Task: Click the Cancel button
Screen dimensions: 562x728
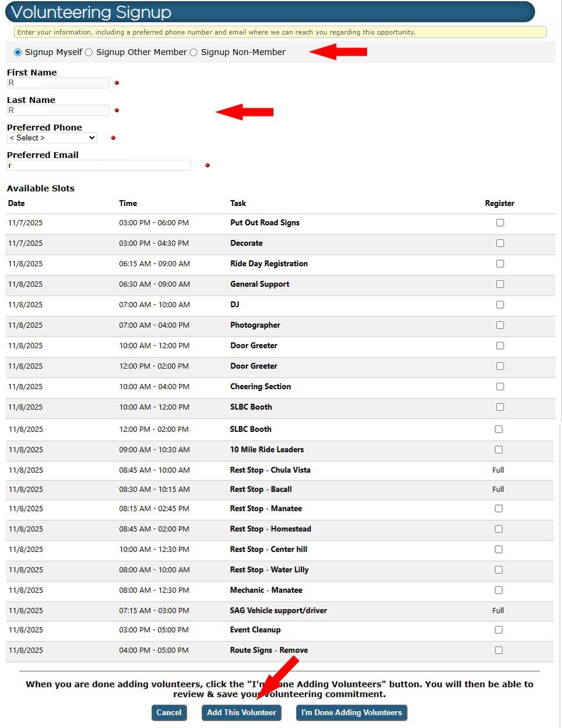Action: (x=169, y=713)
